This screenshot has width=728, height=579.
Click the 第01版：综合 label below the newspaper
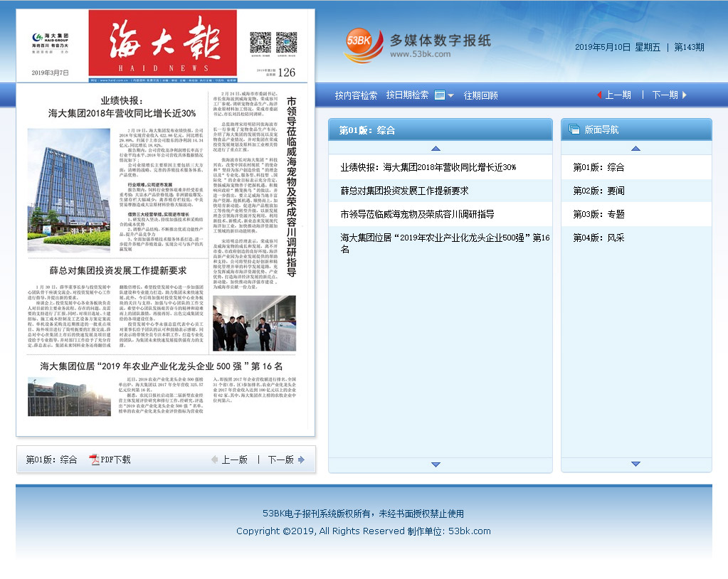click(x=51, y=460)
